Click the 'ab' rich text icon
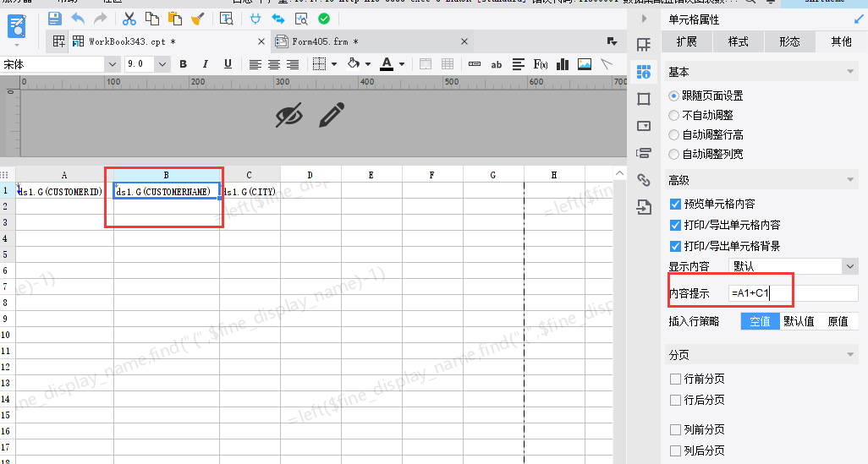Screen dimensions: 868x464 coord(497,65)
